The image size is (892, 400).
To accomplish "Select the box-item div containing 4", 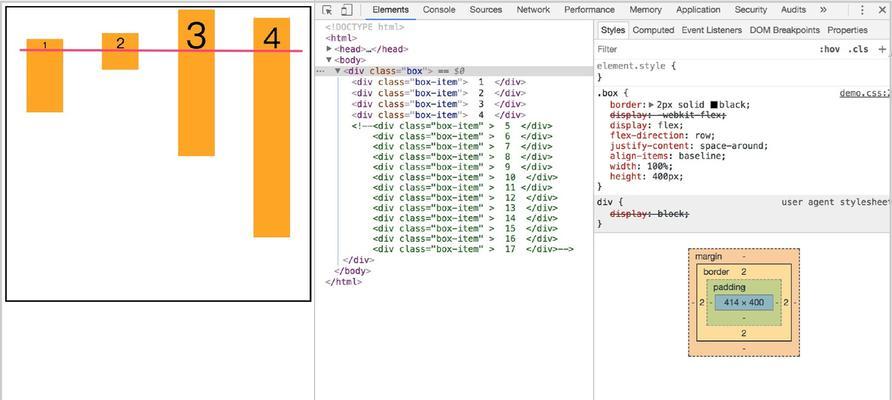I will [x=439, y=115].
